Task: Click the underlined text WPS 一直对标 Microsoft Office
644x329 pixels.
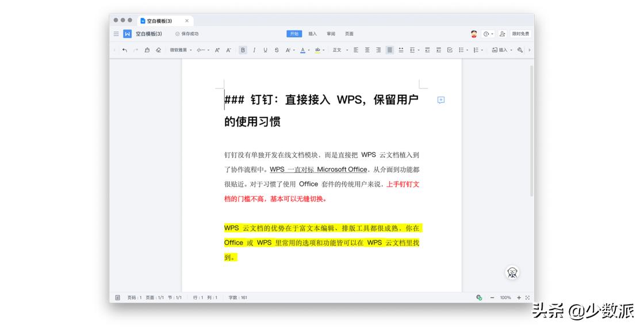Action: [319, 170]
